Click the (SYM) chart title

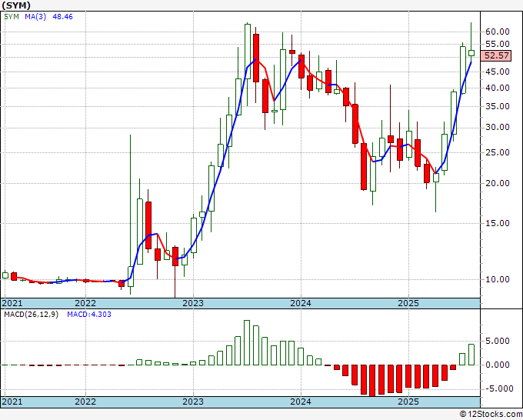[16, 5]
